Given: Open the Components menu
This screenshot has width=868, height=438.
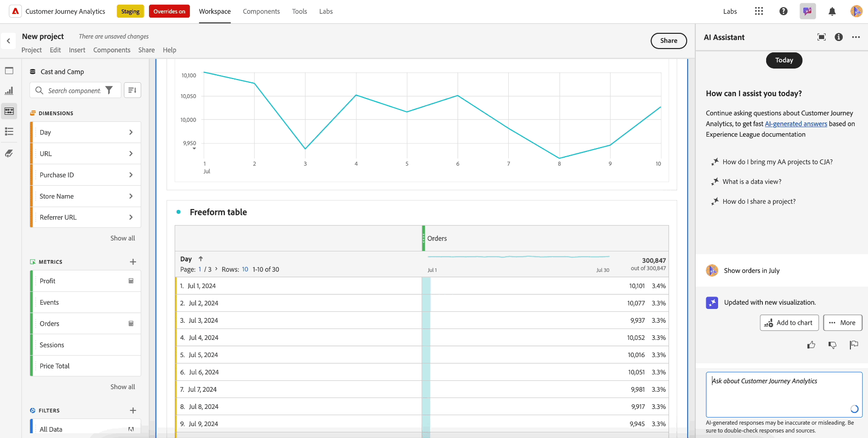Looking at the screenshot, I should coord(112,50).
